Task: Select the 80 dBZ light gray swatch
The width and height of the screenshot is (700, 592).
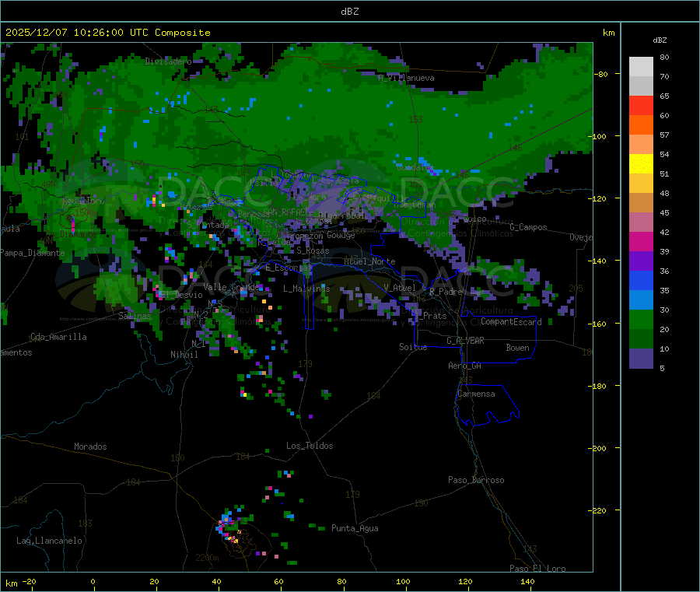Action: pos(641,67)
